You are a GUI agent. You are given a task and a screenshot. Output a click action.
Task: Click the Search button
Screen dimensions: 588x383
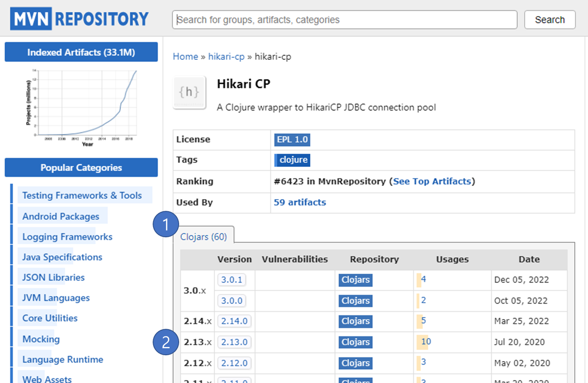click(x=550, y=20)
